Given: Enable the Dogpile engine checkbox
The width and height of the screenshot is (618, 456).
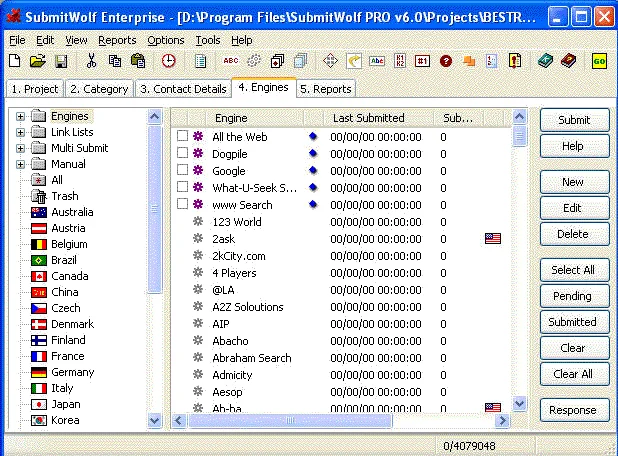Looking at the screenshot, I should (x=182, y=153).
